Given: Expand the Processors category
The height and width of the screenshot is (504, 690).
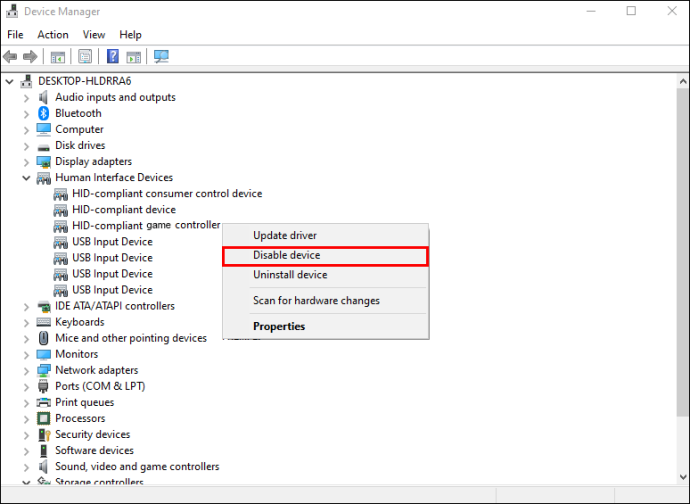Looking at the screenshot, I should click(x=26, y=419).
